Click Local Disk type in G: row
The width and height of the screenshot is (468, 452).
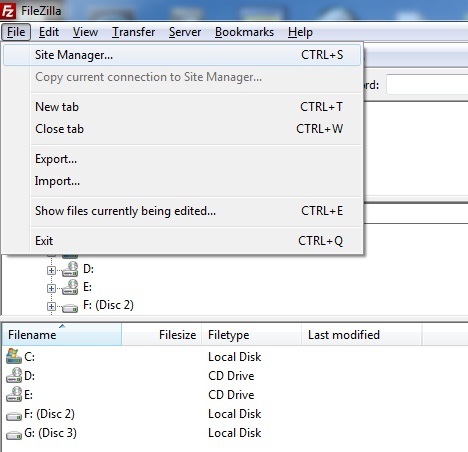[235, 433]
